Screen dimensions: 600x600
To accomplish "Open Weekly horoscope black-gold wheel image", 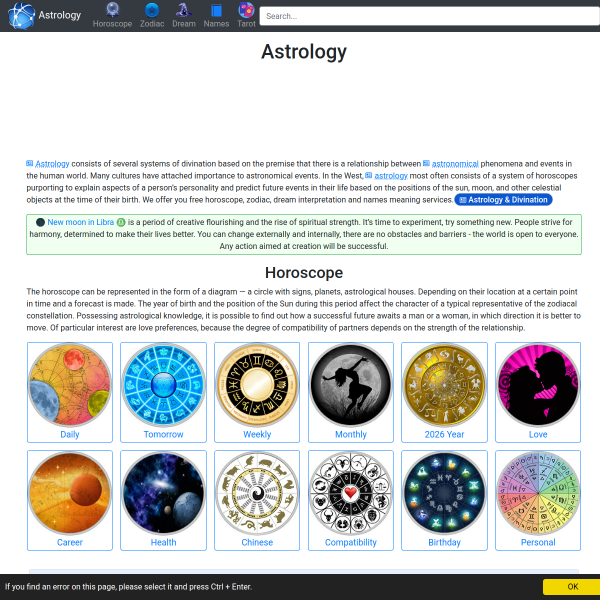I will [257, 385].
